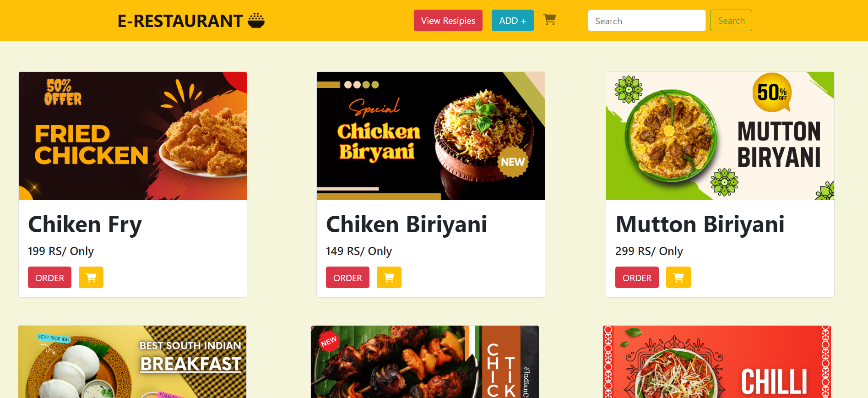Click the bowl logo beside E-RESTAURANT
This screenshot has width=868, height=398.
[256, 21]
